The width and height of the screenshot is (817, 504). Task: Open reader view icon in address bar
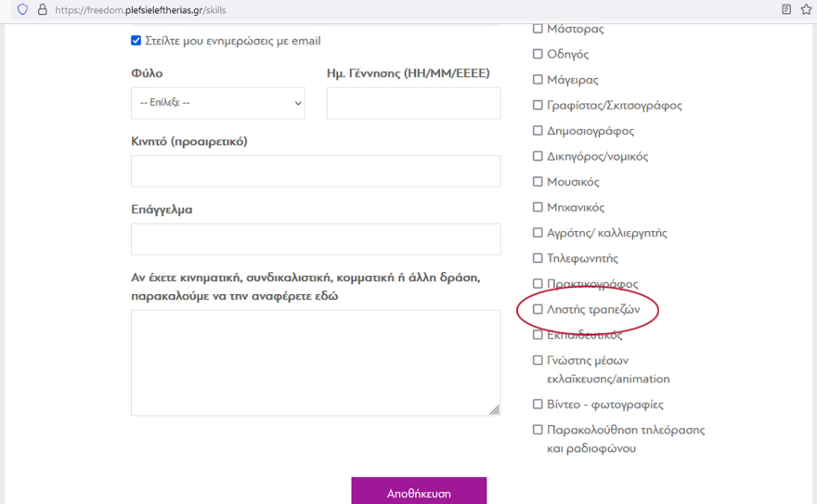(x=786, y=10)
